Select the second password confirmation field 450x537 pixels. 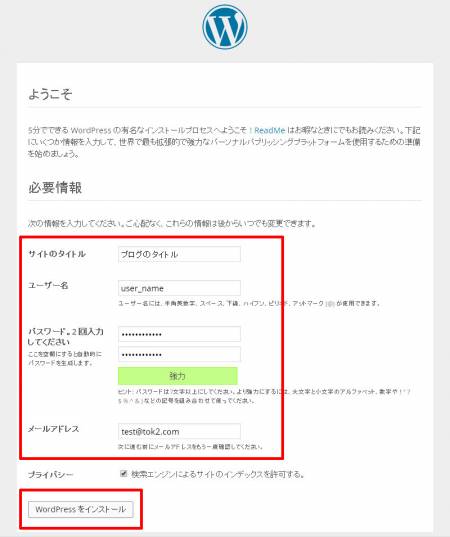click(179, 354)
